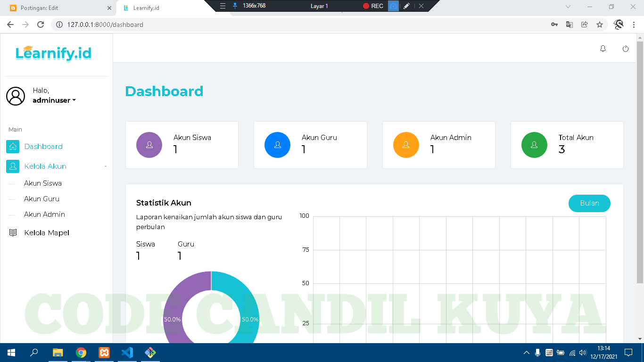The height and width of the screenshot is (362, 644).
Task: Click the address bar URL field
Action: tap(302, 25)
